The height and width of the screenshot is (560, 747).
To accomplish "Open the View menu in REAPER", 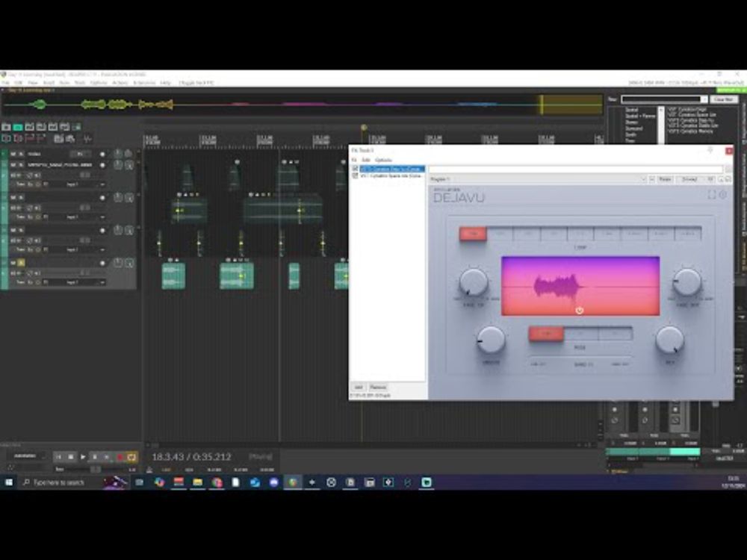I will [x=32, y=83].
